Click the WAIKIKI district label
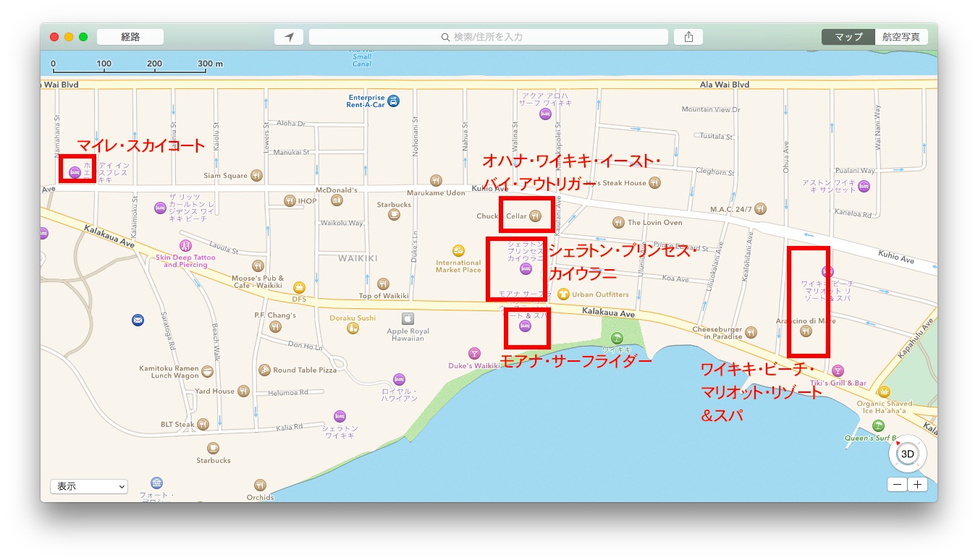978x560 pixels. 358,258
